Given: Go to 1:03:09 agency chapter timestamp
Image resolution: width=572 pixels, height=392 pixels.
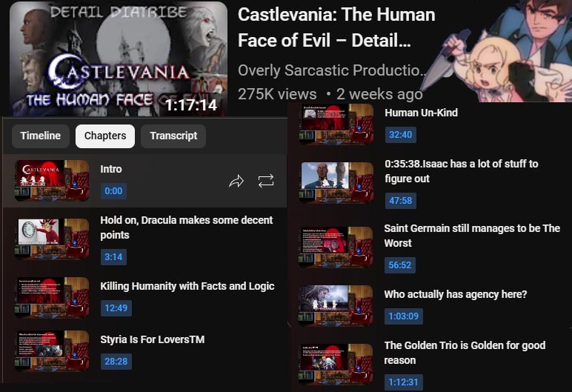Looking at the screenshot, I should [x=404, y=316].
